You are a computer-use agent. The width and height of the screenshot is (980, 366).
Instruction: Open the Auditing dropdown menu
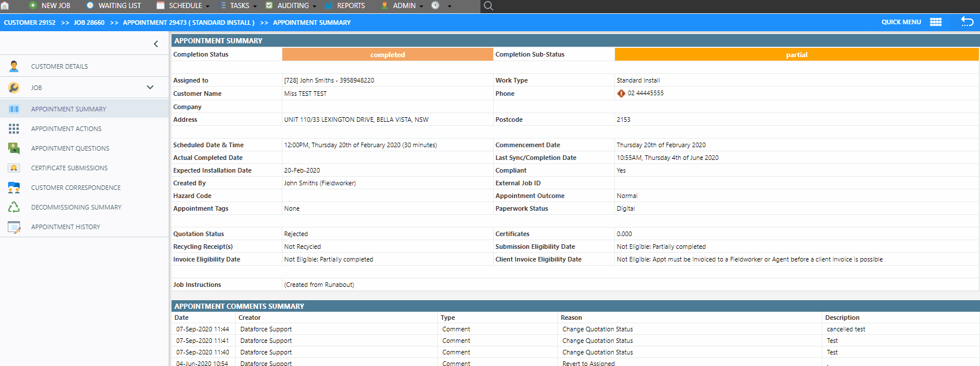tap(292, 6)
